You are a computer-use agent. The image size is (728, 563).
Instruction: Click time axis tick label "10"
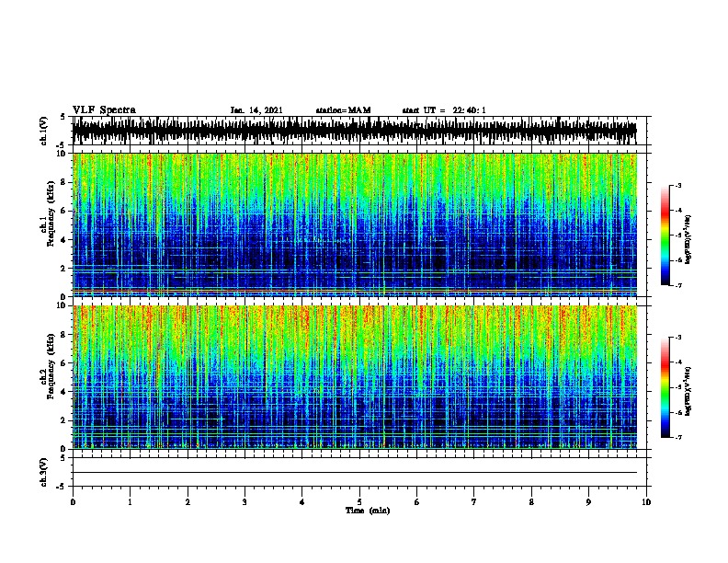(x=646, y=501)
